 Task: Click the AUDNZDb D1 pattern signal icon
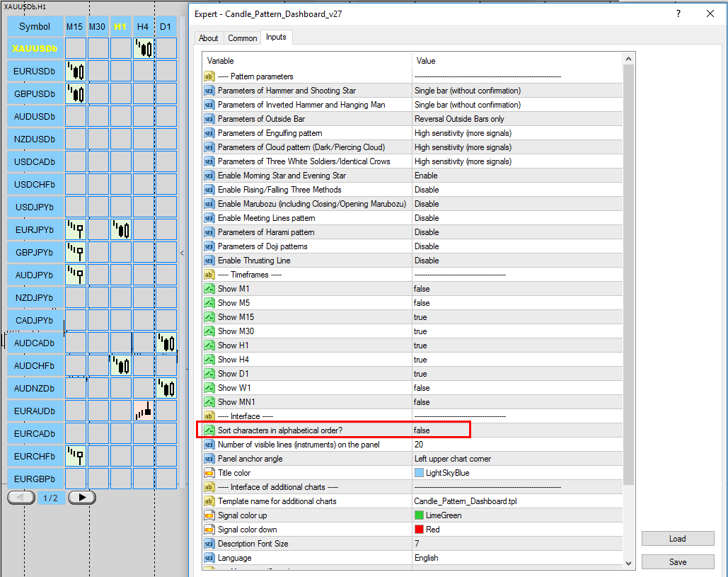pyautogui.click(x=166, y=389)
